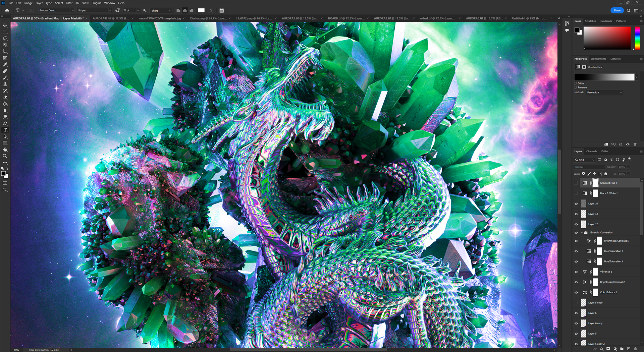Select the Object Selection tool

(x=5, y=45)
